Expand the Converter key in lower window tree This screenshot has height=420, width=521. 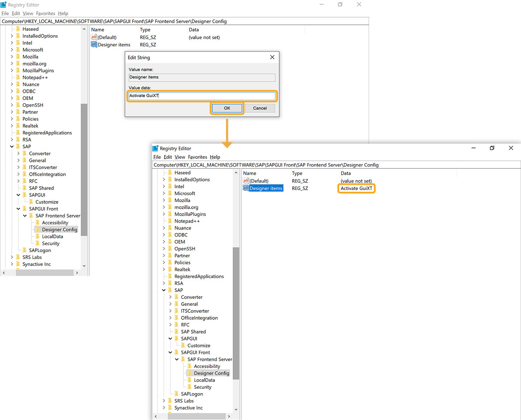click(x=170, y=297)
